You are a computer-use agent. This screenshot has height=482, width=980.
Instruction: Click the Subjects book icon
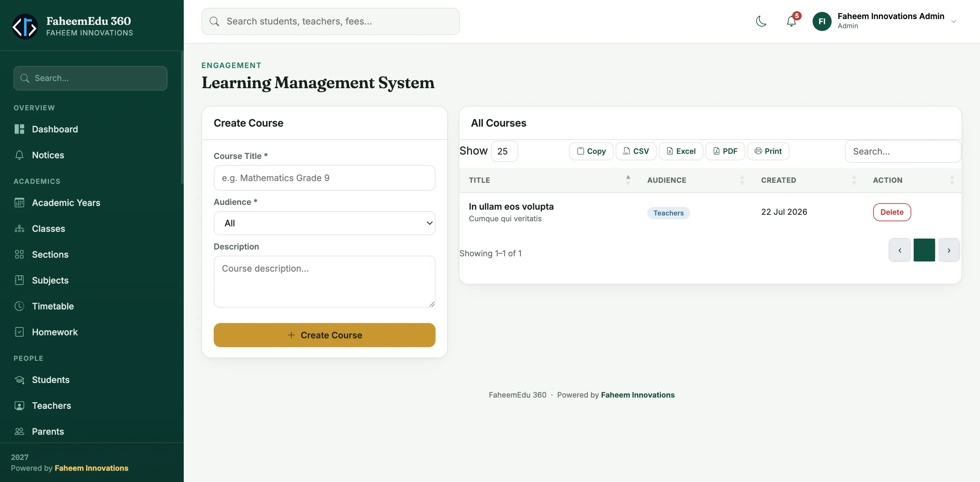pos(19,280)
